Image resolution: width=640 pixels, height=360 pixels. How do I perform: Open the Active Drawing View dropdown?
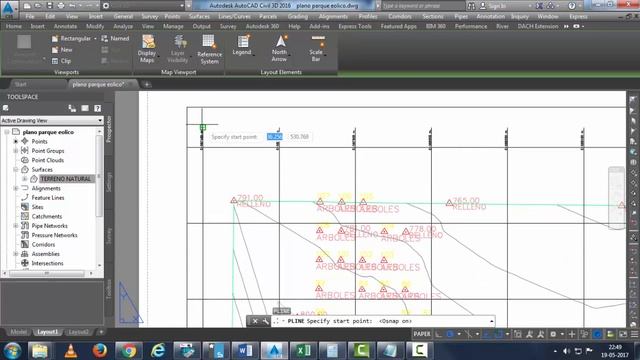(52, 121)
